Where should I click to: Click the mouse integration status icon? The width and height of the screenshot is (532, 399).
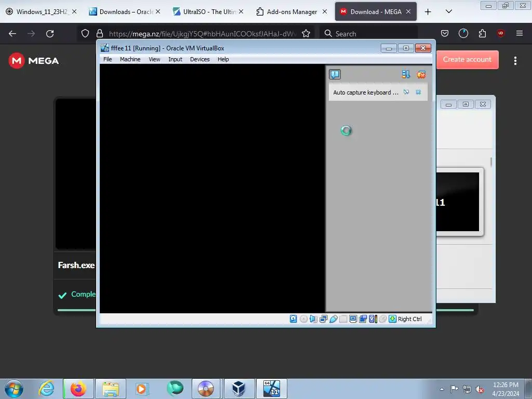point(383,319)
